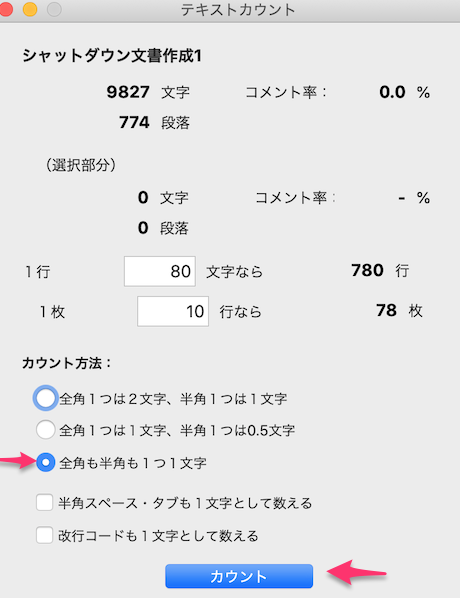The image size is (460, 598).
Task: Click the 780 行 line result
Action: click(380, 270)
